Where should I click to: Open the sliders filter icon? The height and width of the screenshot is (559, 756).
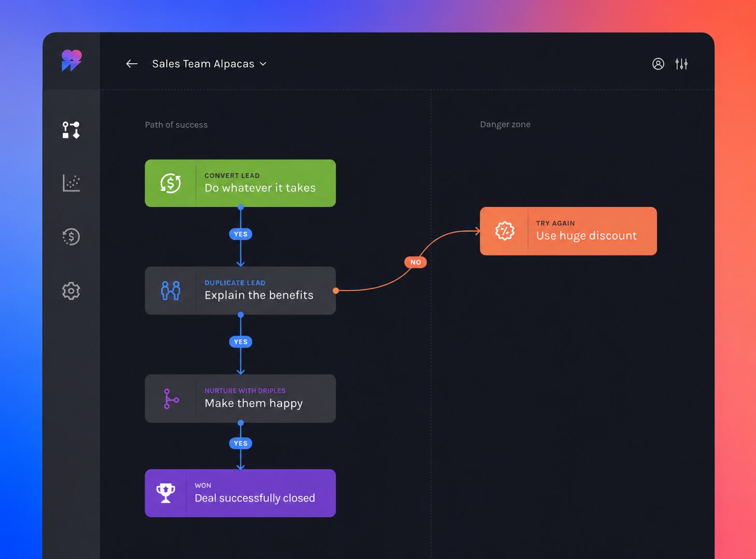click(x=681, y=64)
